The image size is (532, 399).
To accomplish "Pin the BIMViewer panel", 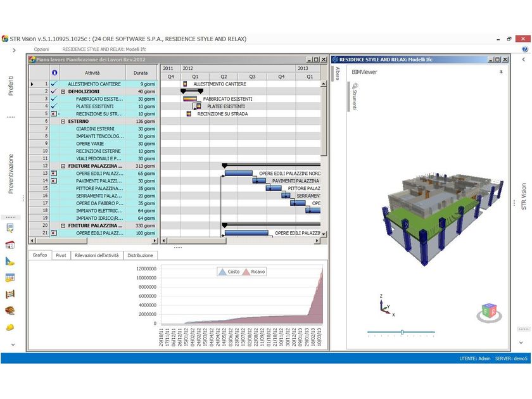I will pyautogui.click(x=501, y=72).
